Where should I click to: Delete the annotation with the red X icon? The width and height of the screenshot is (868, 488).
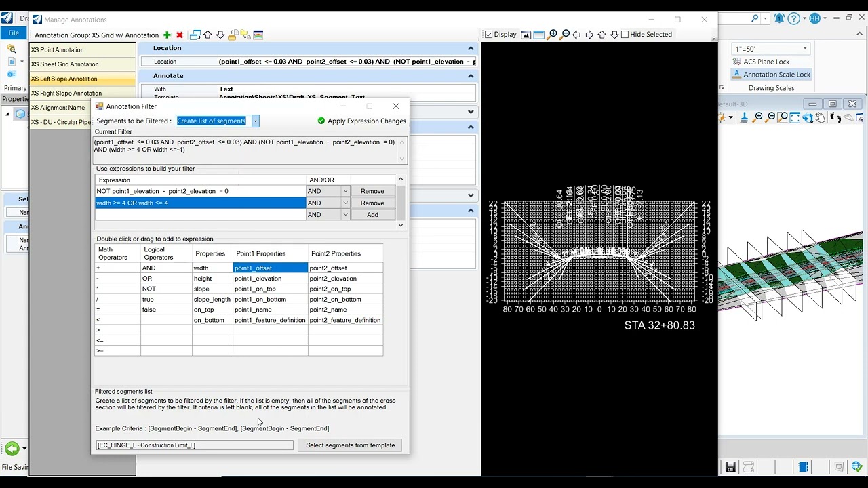180,35
